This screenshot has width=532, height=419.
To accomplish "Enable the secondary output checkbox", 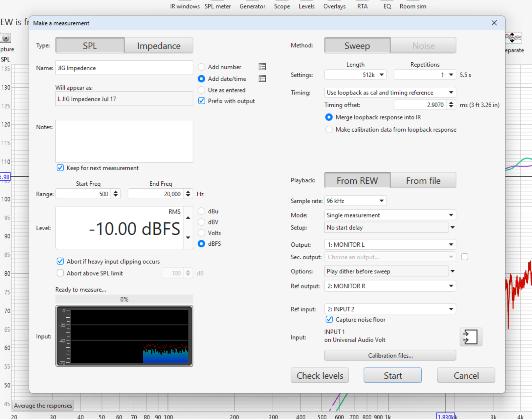I will pyautogui.click(x=465, y=257).
